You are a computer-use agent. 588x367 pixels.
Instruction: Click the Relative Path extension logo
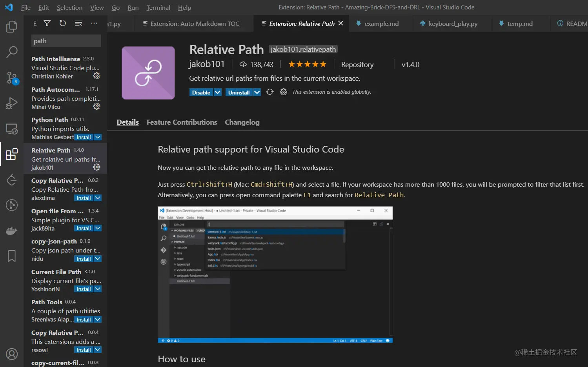148,73
